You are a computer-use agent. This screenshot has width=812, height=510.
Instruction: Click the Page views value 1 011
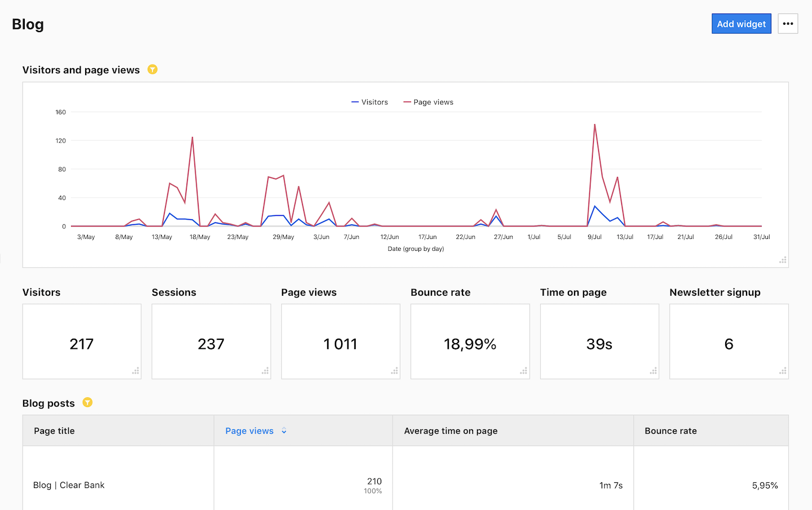click(x=341, y=344)
